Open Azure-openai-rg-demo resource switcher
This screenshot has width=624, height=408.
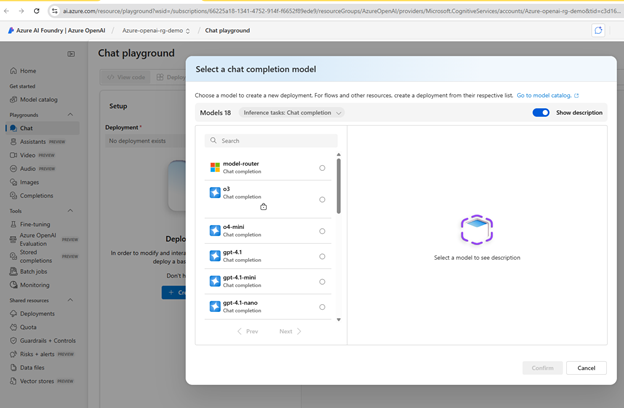(156, 31)
